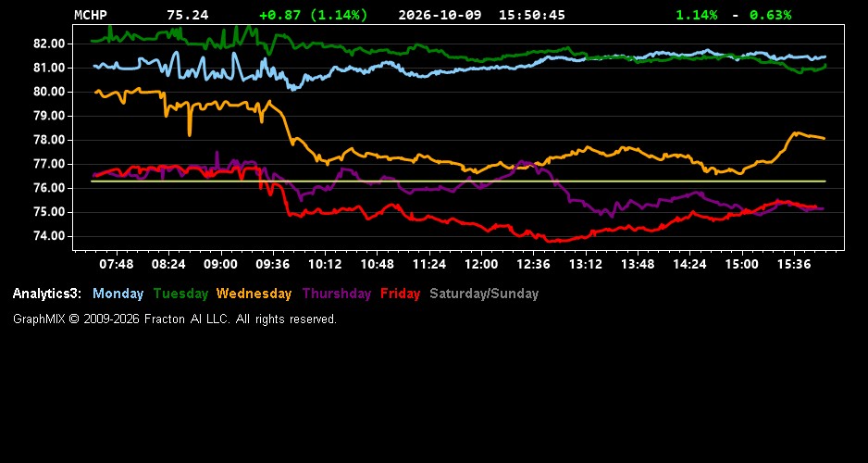This screenshot has height=463, width=868.
Task: Click the MCHP ticker symbol
Action: click(91, 15)
